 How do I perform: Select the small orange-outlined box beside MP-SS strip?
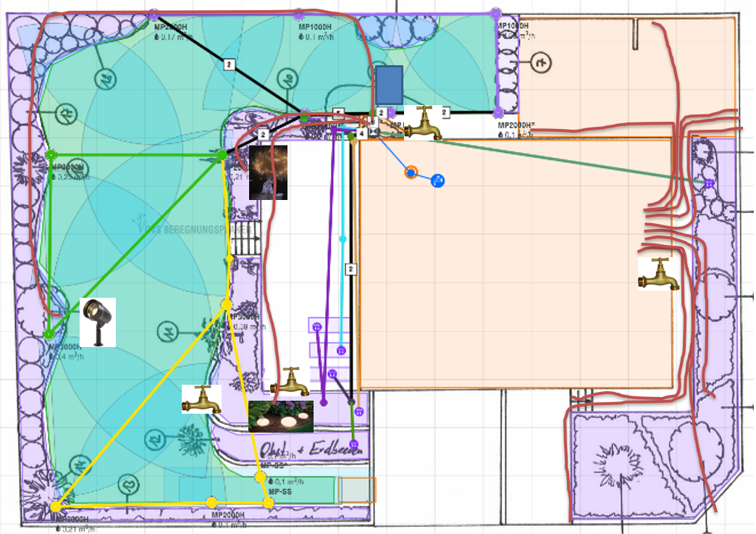[x=357, y=490]
